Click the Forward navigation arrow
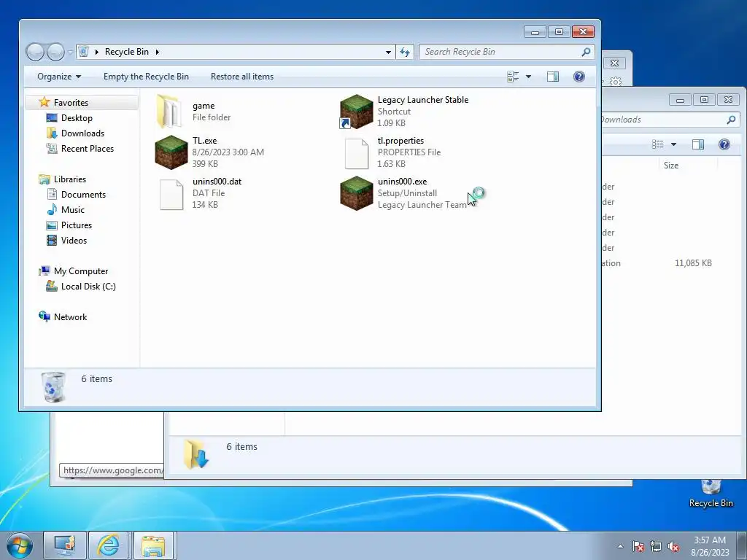 click(x=55, y=52)
